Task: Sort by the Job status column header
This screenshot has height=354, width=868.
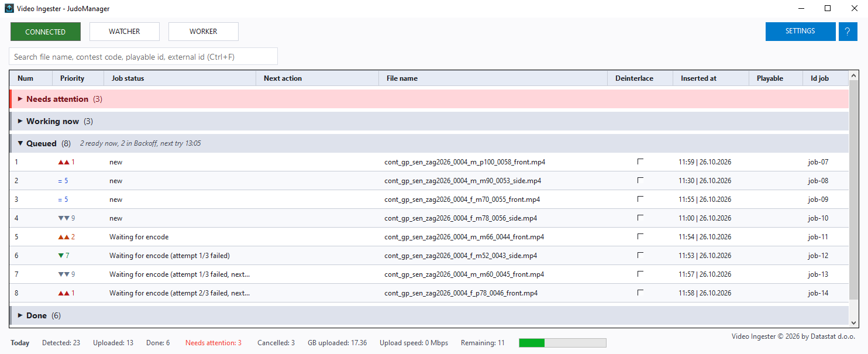Action: point(180,78)
